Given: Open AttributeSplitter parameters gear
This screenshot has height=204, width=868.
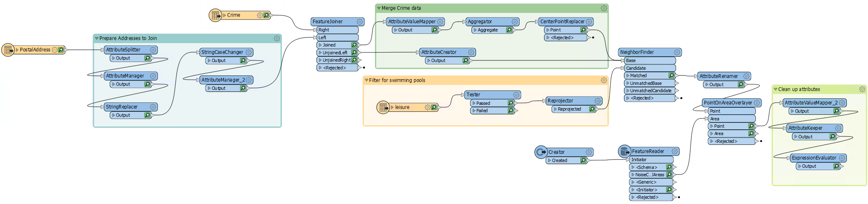Looking at the screenshot, I should pos(153,50).
